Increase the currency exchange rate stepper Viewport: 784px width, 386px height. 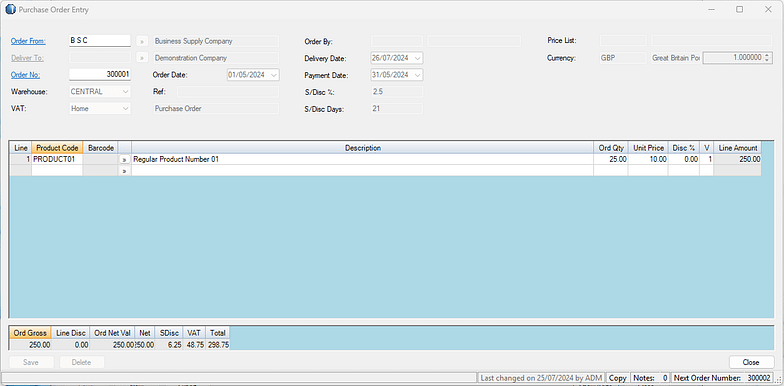(768, 56)
